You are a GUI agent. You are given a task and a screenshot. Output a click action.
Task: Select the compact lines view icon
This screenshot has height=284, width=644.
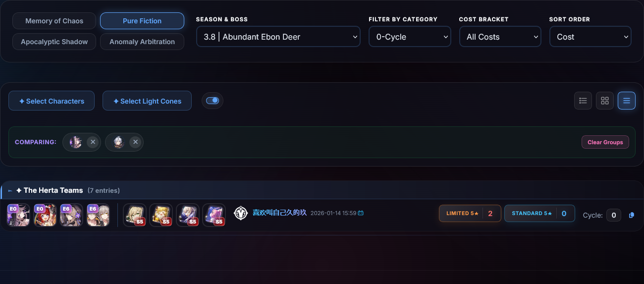pyautogui.click(x=627, y=101)
